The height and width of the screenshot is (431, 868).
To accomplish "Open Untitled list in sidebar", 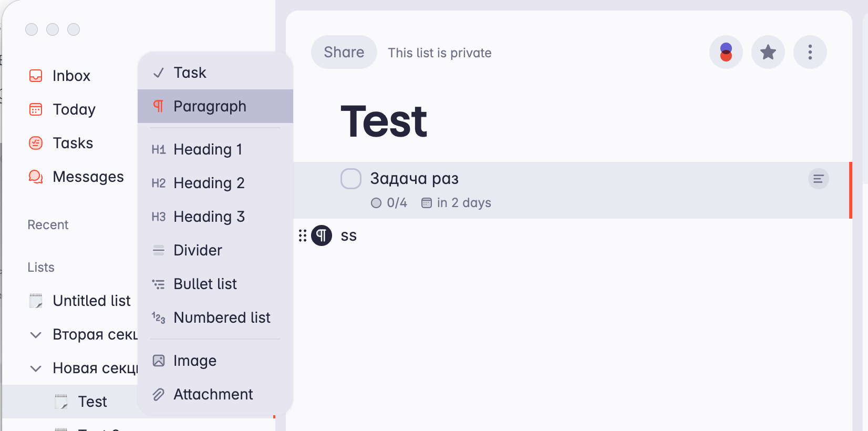I will pyautogui.click(x=91, y=301).
